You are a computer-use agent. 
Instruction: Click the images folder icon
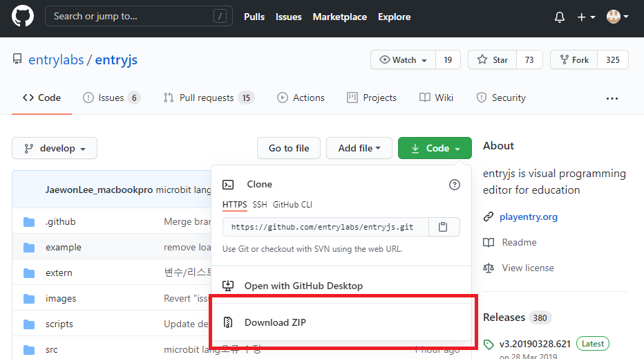(x=29, y=298)
